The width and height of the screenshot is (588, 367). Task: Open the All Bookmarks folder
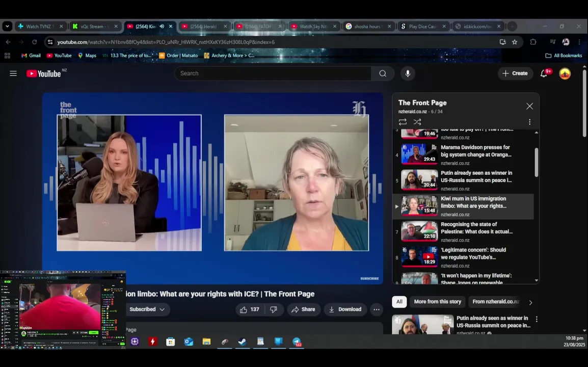[564, 56]
